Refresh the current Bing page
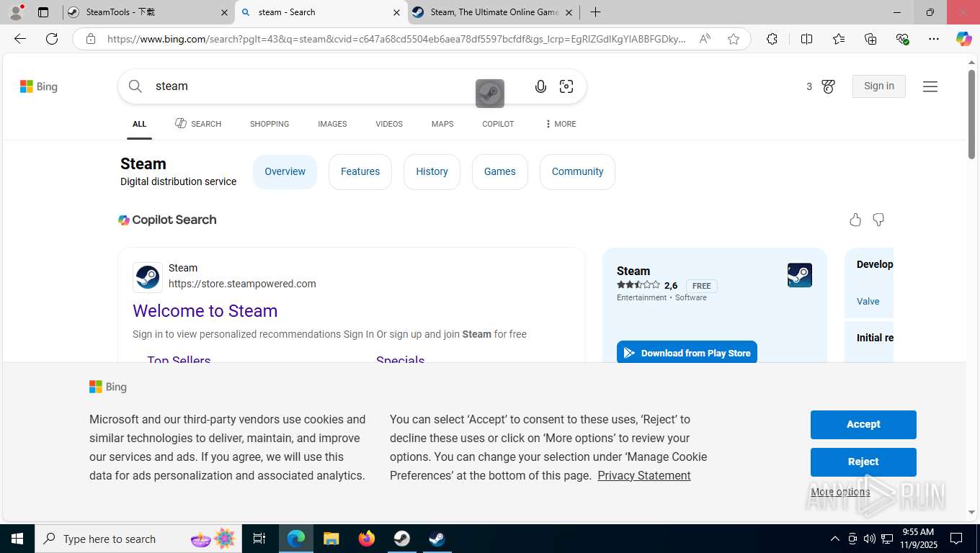Image resolution: width=980 pixels, height=553 pixels. coord(52,39)
